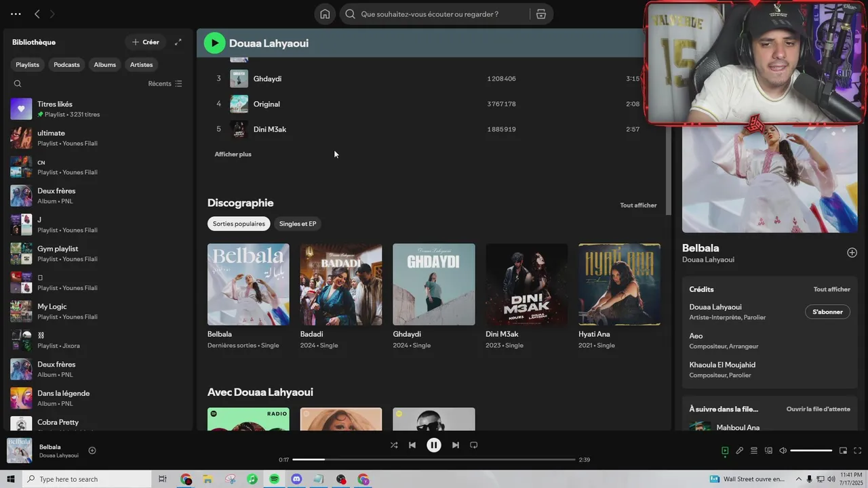Select the Singles et EP filter chip
Screen dimensions: 868x488
(x=298, y=224)
